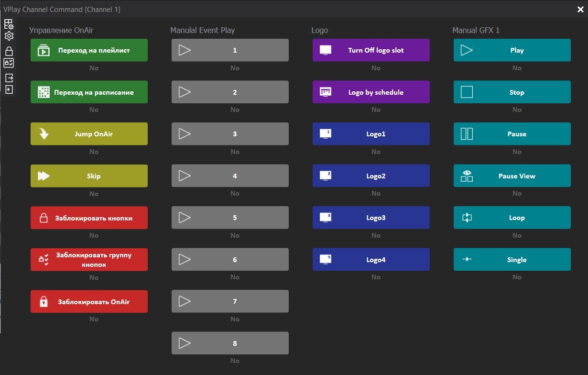The image size is (588, 375).
Task: Click the Logo by schedule button
Action: [371, 92]
